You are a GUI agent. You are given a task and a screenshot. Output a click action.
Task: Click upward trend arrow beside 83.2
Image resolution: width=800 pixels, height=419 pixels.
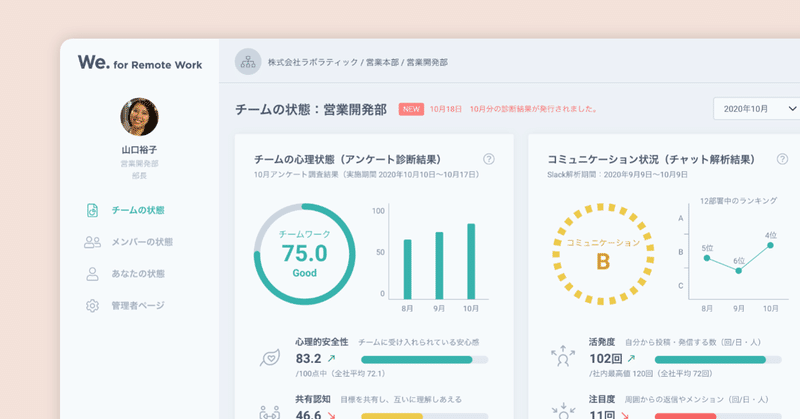pos(331,358)
